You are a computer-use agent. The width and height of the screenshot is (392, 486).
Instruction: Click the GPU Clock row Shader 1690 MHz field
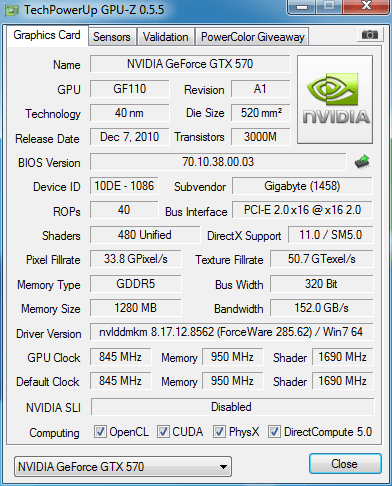(x=343, y=357)
